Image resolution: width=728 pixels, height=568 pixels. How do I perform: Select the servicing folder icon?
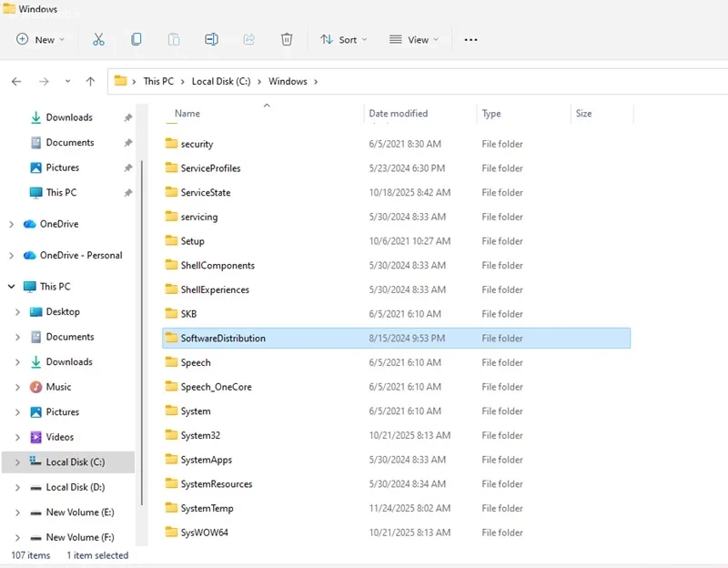pyautogui.click(x=171, y=216)
